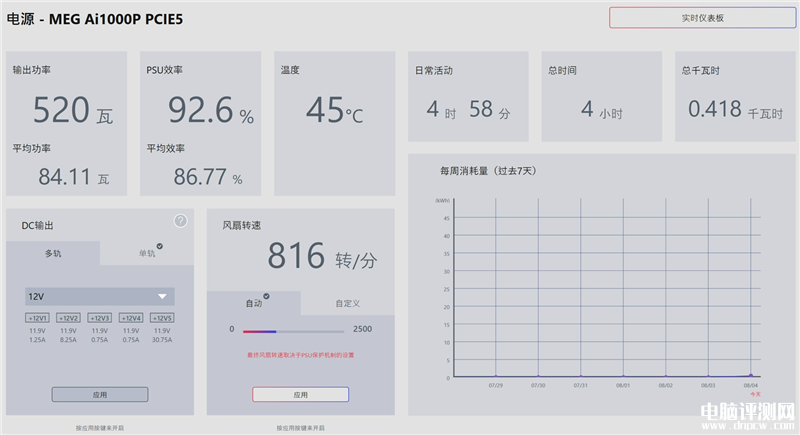Click the 总千瓦时 label
This screenshot has width=800, height=435.
[x=701, y=70]
